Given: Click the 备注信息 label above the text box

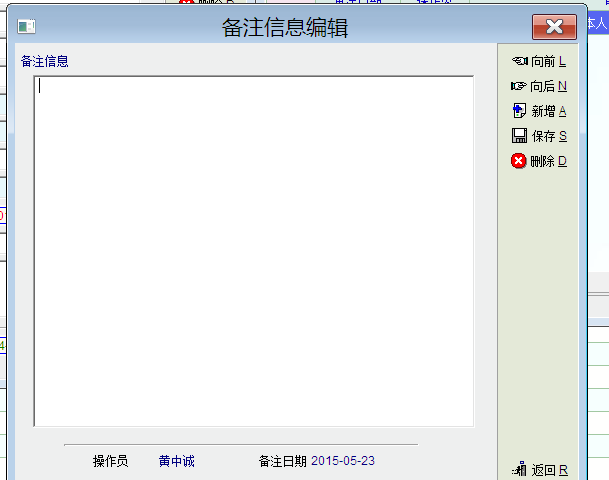Looking at the screenshot, I should [45, 61].
